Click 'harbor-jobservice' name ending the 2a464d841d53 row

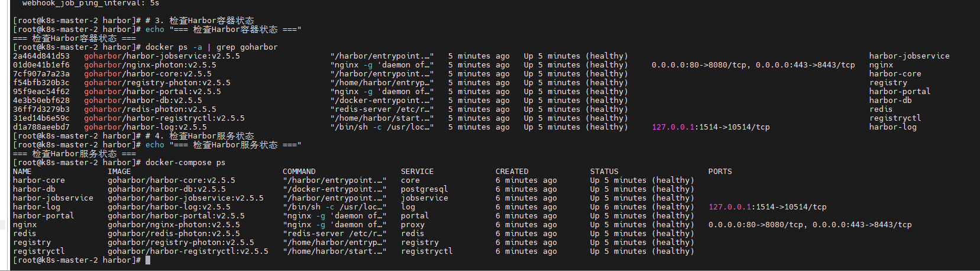(910, 56)
